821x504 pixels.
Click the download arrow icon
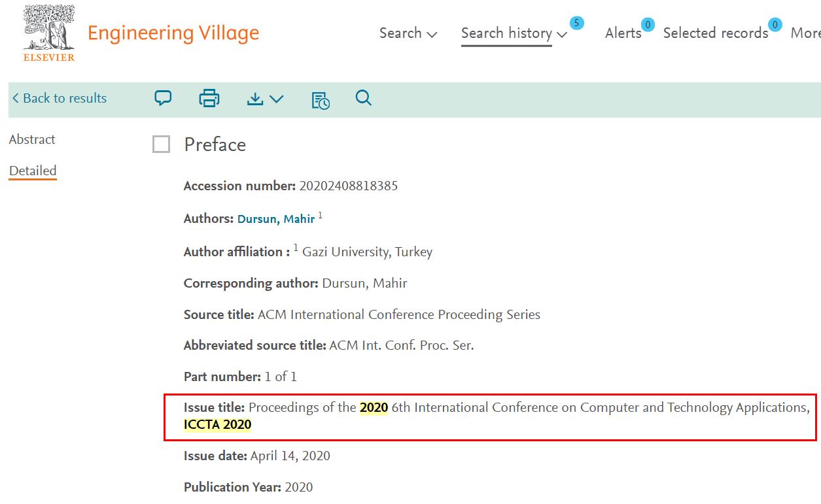tap(255, 99)
